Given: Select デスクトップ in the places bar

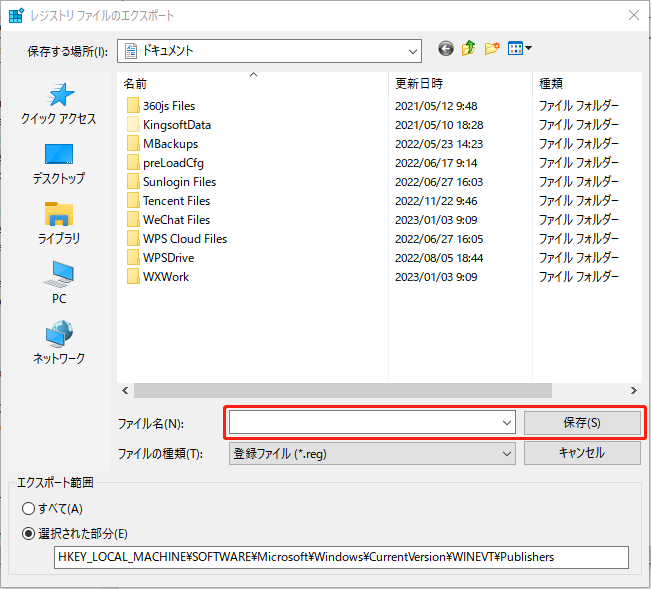Looking at the screenshot, I should point(59,164).
